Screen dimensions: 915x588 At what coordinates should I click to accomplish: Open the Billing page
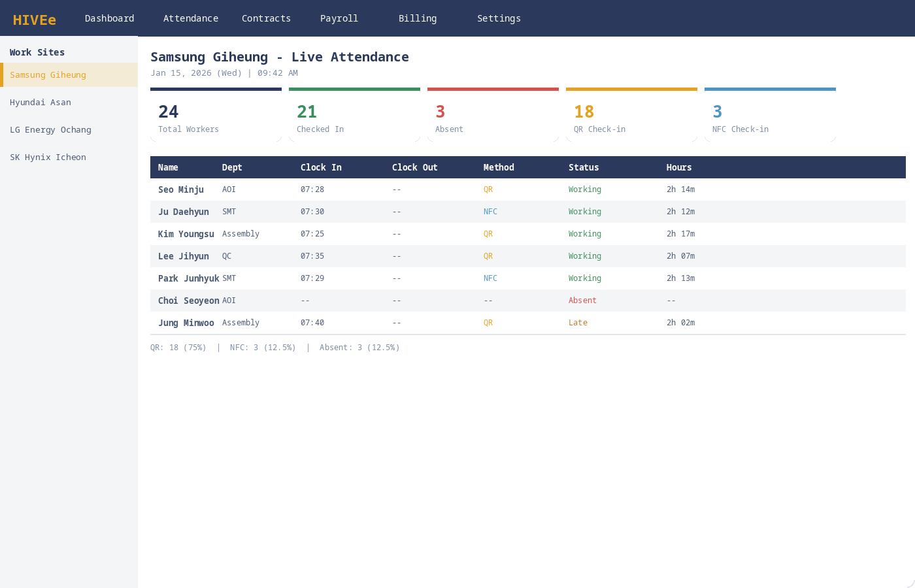(x=417, y=18)
